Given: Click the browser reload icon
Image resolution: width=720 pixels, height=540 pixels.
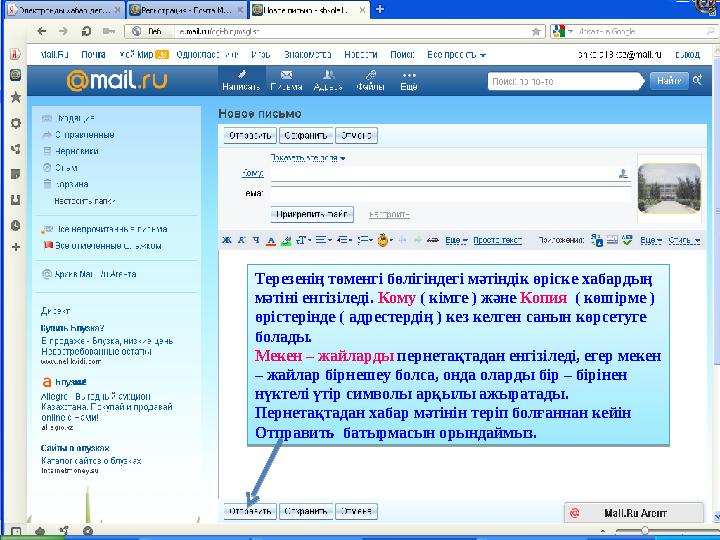Looking at the screenshot, I should pyautogui.click(x=86, y=31).
